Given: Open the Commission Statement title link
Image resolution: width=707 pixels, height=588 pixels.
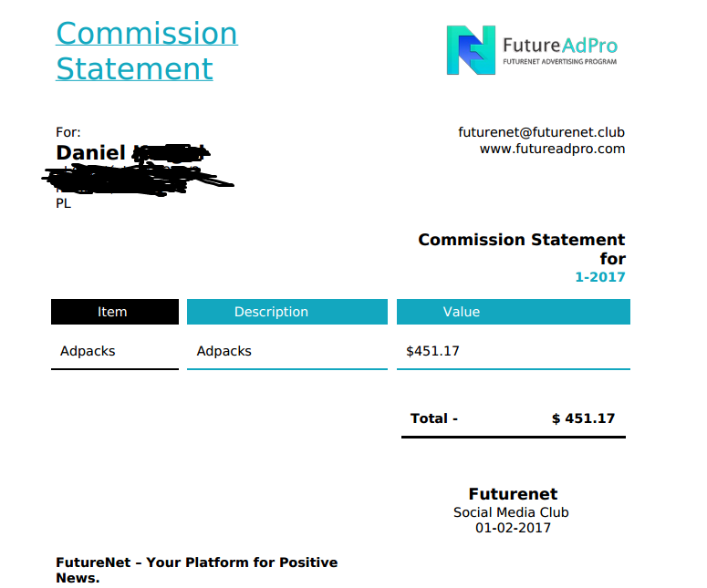Looking at the screenshot, I should tap(147, 51).
